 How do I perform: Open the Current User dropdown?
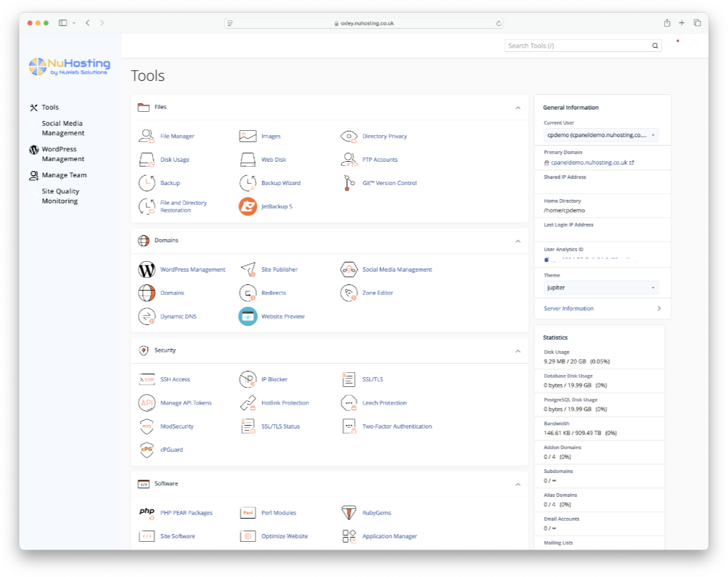601,135
